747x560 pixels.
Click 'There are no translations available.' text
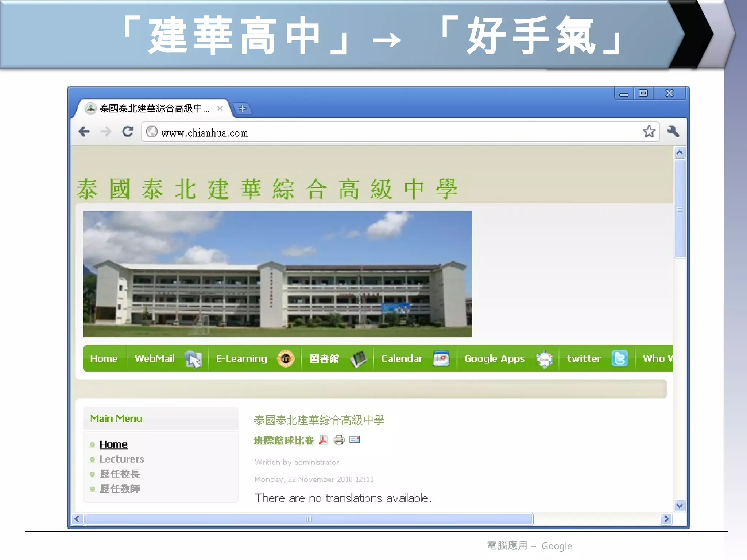coord(343,498)
